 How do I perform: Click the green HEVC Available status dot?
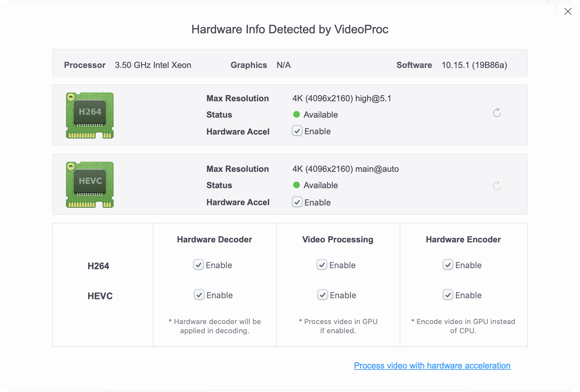(297, 185)
